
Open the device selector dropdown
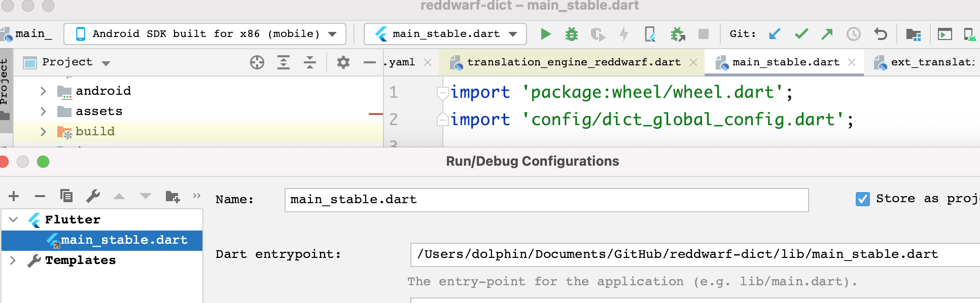(x=205, y=34)
